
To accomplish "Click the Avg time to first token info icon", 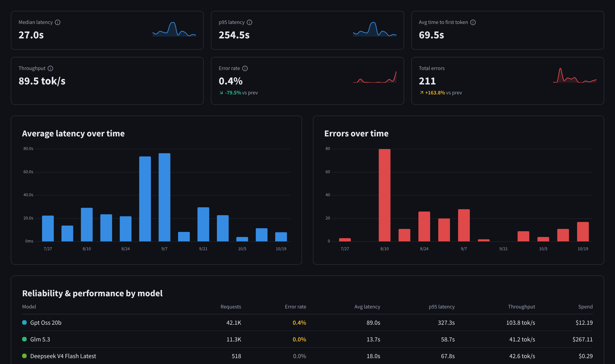I will pos(473,22).
